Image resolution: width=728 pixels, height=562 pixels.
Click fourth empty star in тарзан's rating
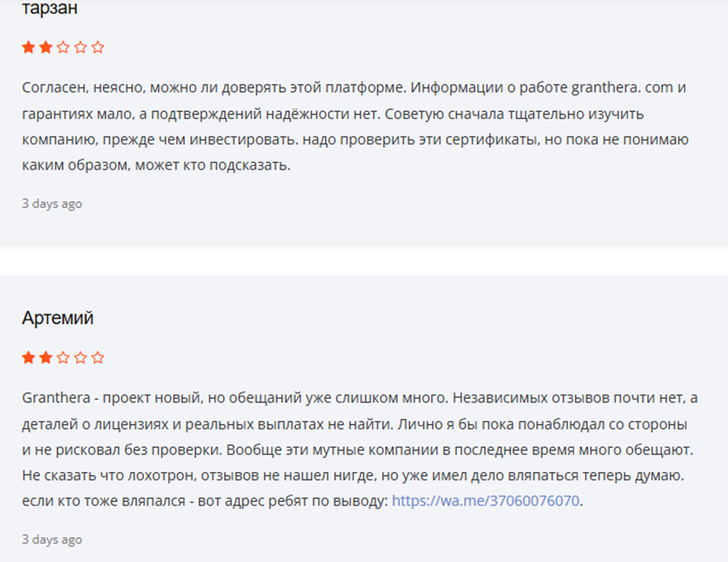coord(80,47)
